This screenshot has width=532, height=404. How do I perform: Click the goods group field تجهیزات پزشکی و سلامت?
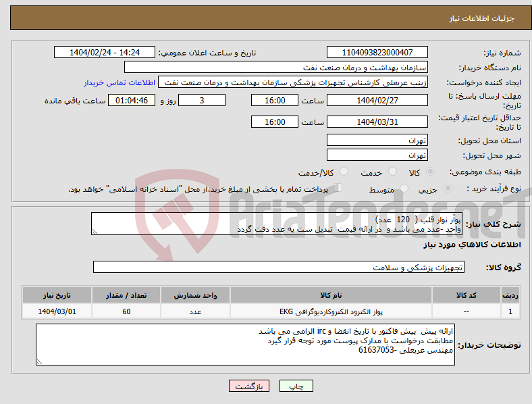[x=279, y=267]
